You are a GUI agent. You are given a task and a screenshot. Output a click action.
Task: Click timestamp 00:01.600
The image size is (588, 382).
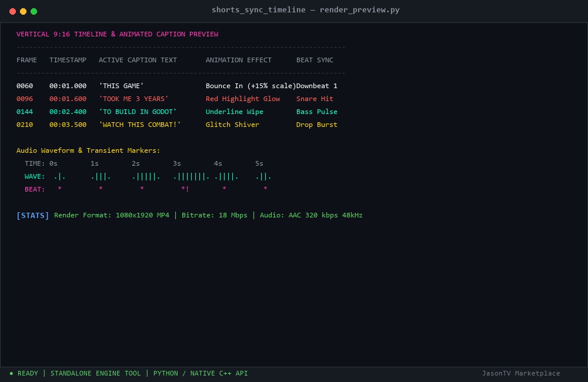point(68,99)
